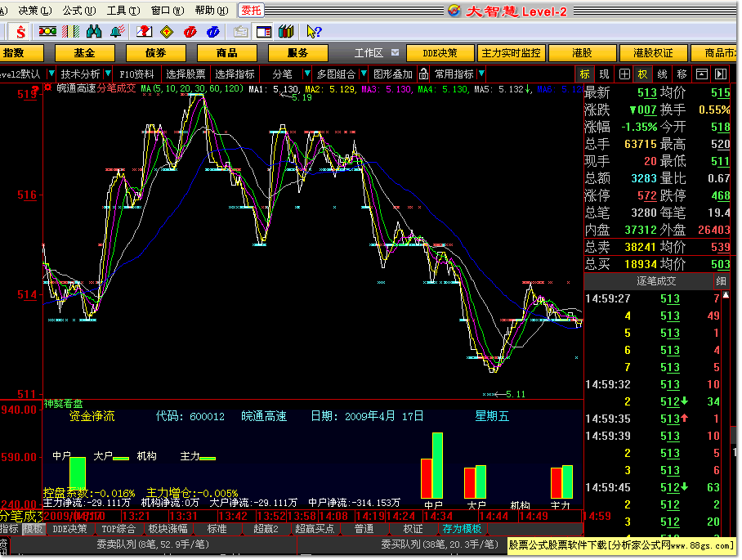Click the yellow 港股 button
The width and height of the screenshot is (742, 560).
click(582, 53)
